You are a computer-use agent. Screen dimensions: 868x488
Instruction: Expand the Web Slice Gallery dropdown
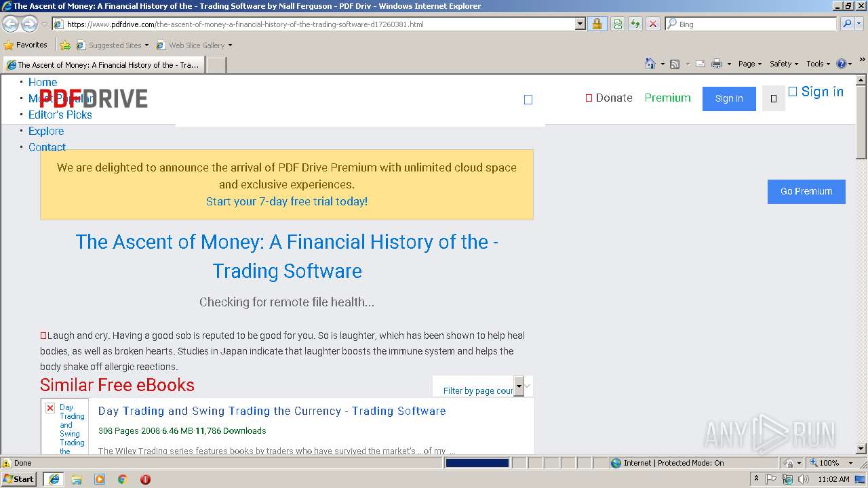[230, 45]
